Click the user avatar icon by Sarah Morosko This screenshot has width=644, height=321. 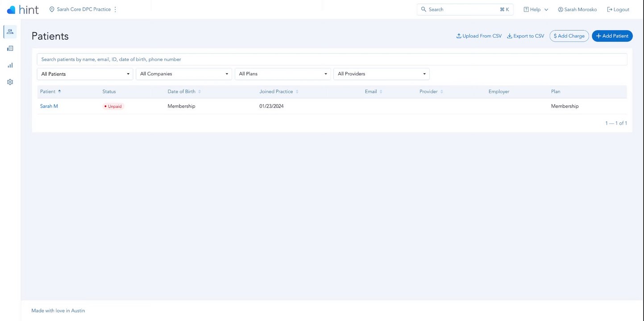click(561, 9)
